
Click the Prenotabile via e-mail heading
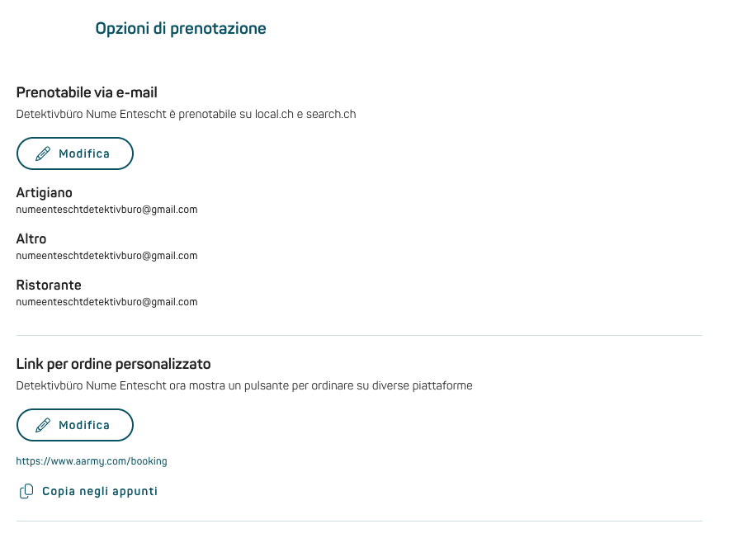coord(87,92)
